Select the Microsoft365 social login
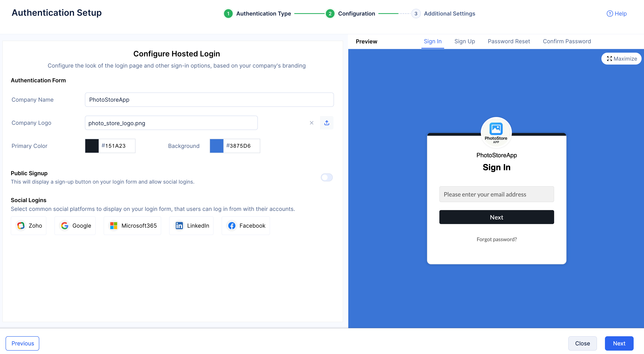Viewport: 644px width, 354px height. [133, 225]
